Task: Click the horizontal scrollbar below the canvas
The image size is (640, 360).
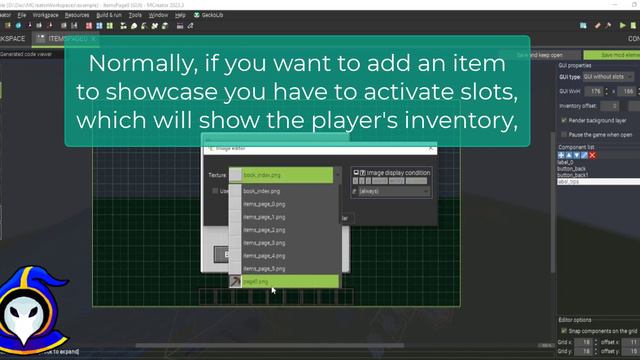Action: [269, 345]
